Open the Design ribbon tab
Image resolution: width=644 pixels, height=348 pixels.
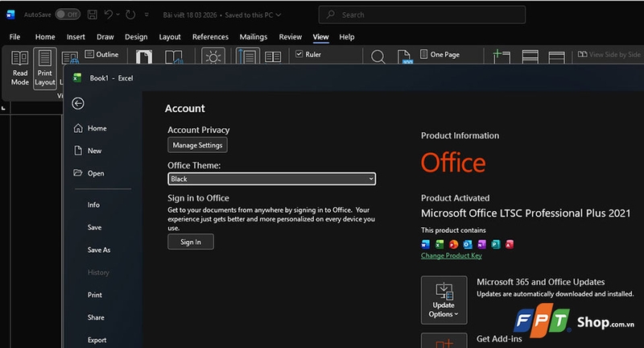136,37
